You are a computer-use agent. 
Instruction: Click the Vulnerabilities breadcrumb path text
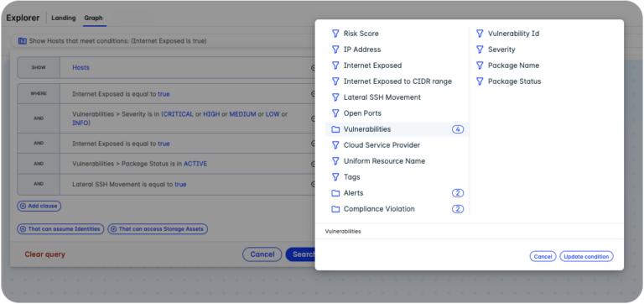343,232
